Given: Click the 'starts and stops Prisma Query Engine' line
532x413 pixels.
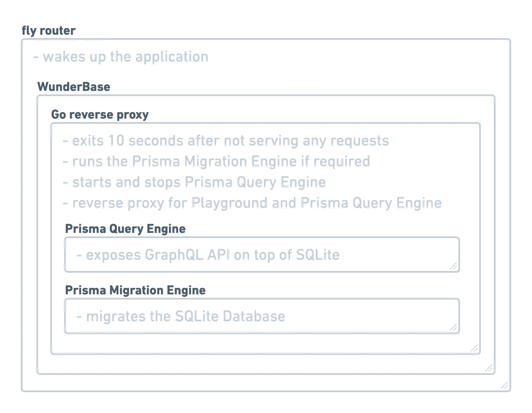Looking at the screenshot, I should (x=194, y=182).
